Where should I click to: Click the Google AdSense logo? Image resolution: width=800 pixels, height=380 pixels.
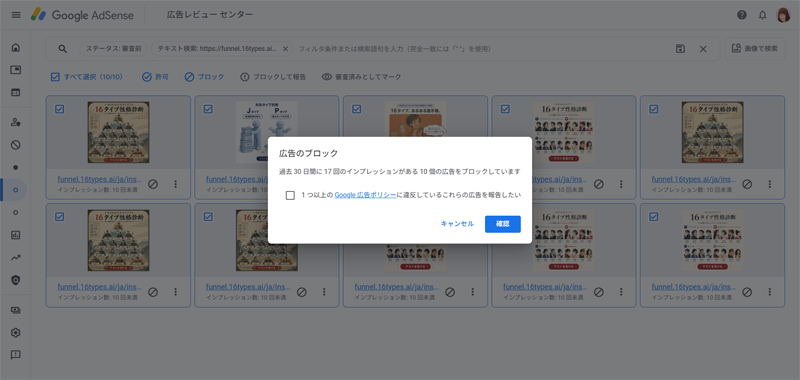(82, 15)
